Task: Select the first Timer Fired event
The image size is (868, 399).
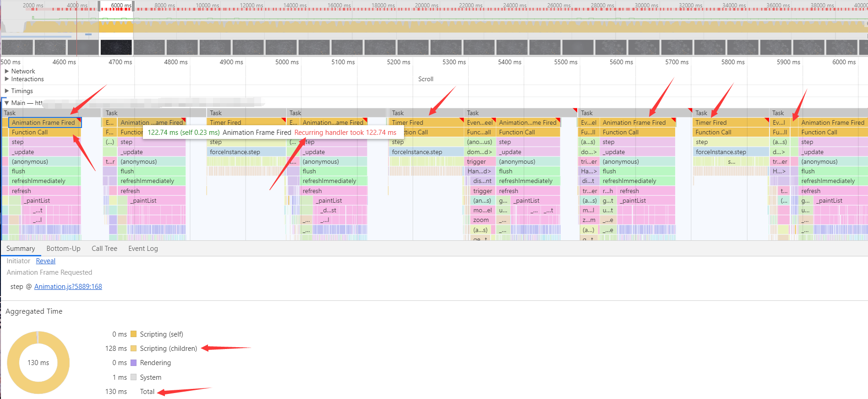Action: click(x=246, y=122)
